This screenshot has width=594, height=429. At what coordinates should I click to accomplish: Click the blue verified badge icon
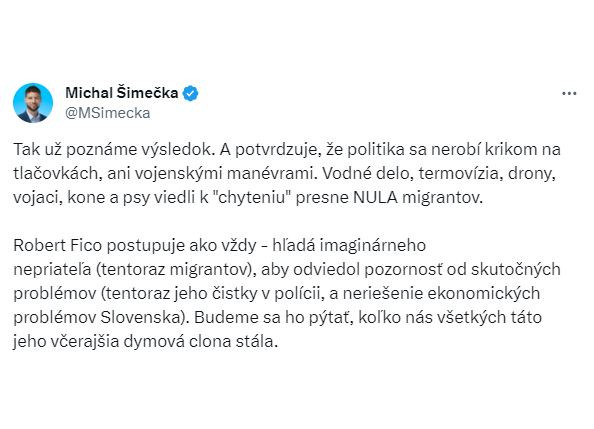[190, 93]
